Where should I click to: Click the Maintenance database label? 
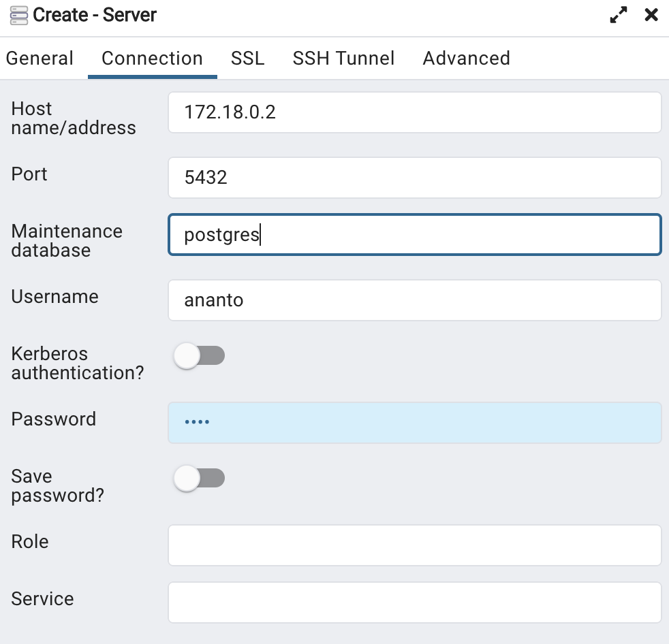click(67, 240)
